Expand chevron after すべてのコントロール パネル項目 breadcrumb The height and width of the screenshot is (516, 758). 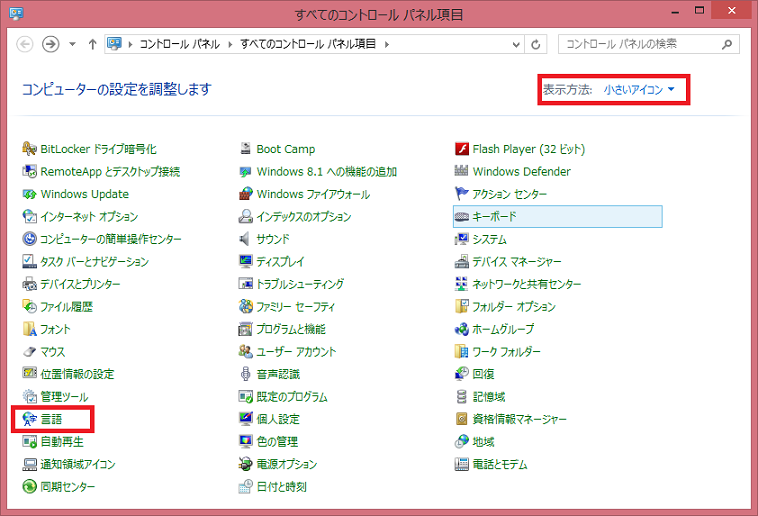(386, 44)
